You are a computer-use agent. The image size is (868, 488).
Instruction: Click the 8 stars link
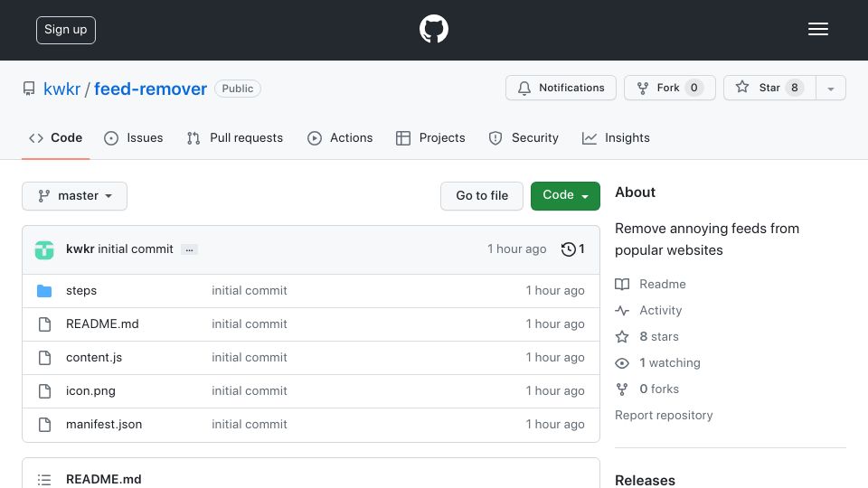[659, 336]
